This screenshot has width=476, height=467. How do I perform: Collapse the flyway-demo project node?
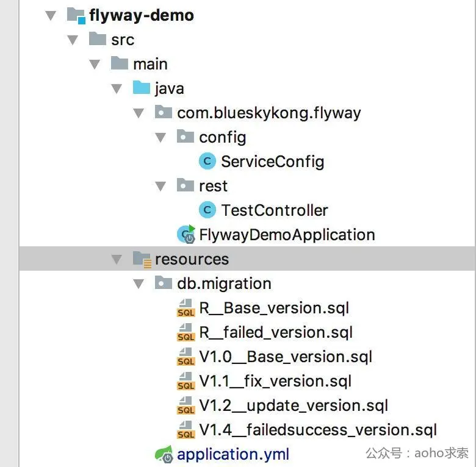click(51, 15)
